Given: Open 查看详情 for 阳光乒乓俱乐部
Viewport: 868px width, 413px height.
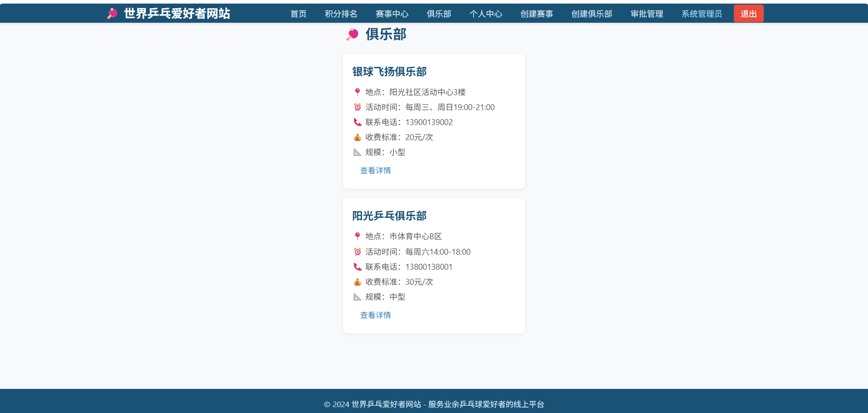Looking at the screenshot, I should (376, 315).
